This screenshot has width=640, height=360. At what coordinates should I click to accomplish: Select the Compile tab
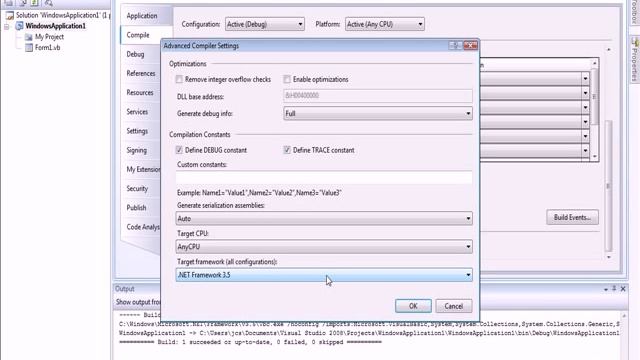tap(138, 35)
